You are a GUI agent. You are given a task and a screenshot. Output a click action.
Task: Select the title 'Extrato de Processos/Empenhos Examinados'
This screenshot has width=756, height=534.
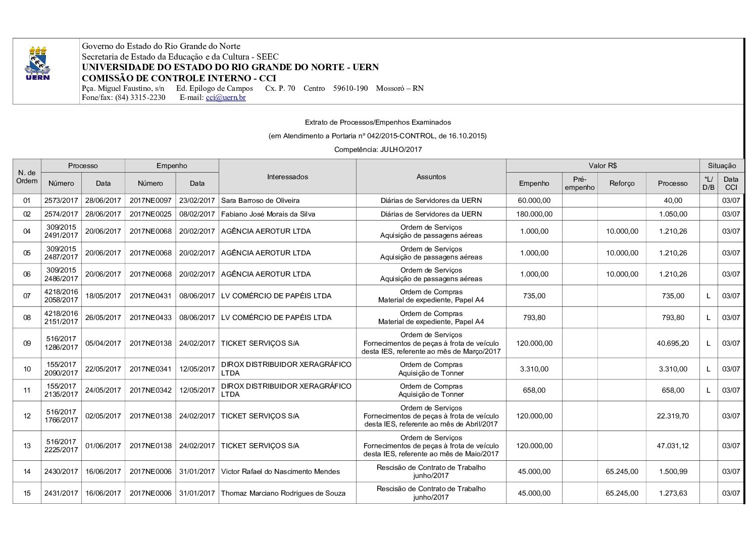click(378, 122)
